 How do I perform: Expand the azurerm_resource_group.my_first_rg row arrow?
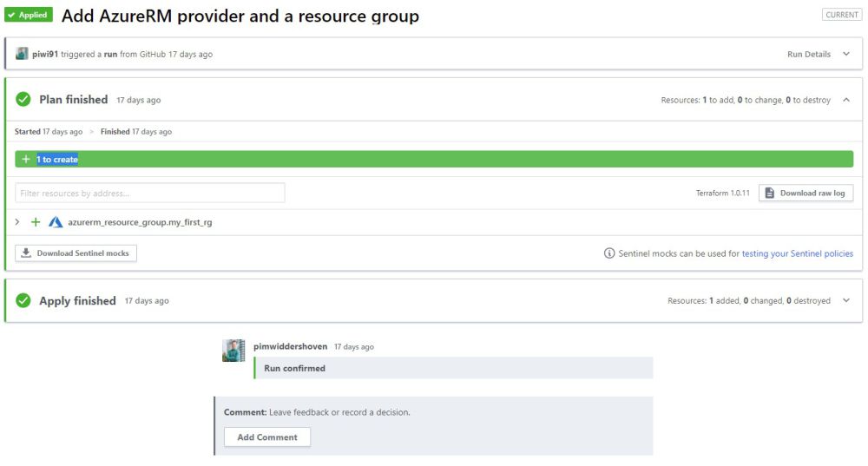point(17,222)
